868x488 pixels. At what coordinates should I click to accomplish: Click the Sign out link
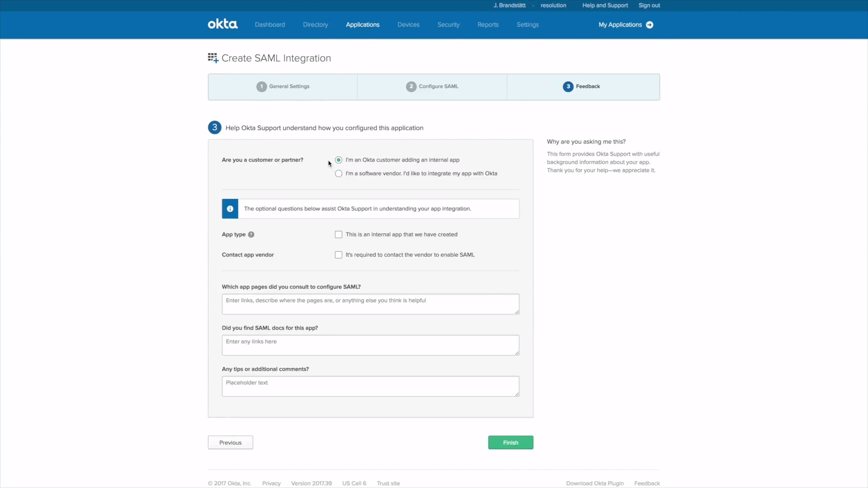(649, 5)
